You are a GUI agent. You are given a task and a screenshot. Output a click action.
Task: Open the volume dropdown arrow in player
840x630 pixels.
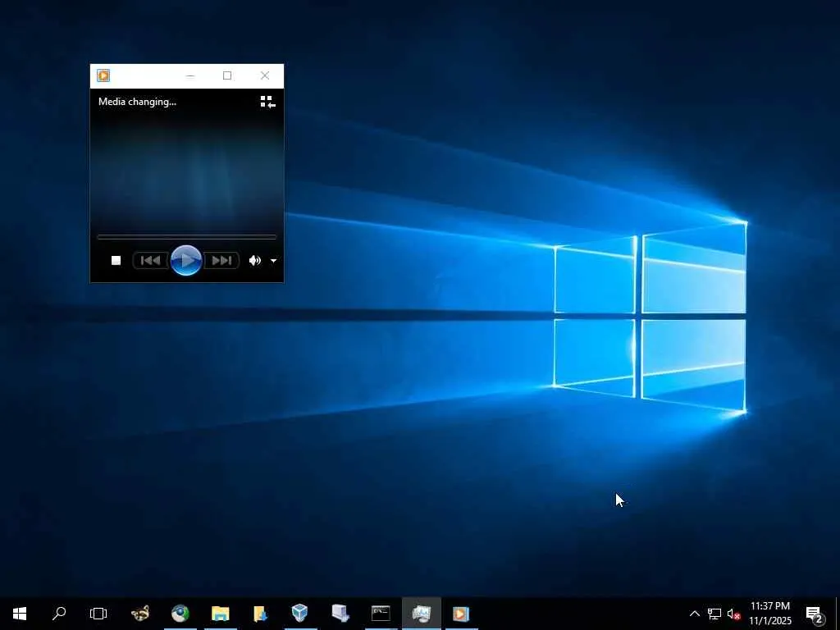[273, 261]
